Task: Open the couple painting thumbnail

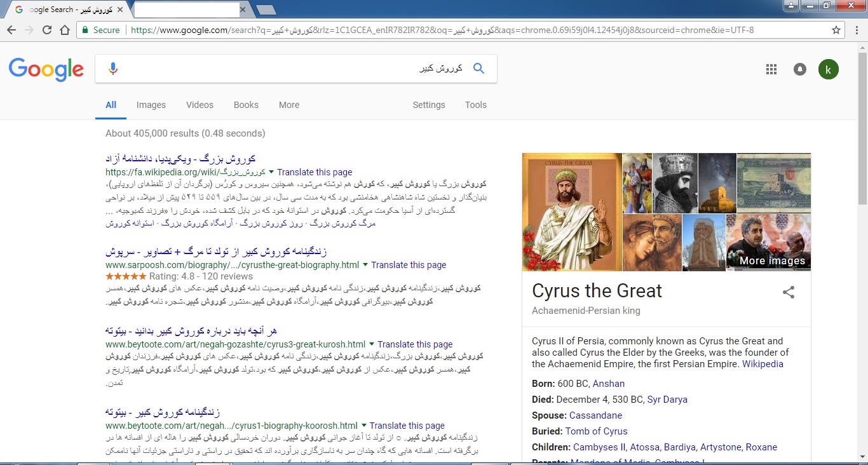Action: click(x=652, y=243)
